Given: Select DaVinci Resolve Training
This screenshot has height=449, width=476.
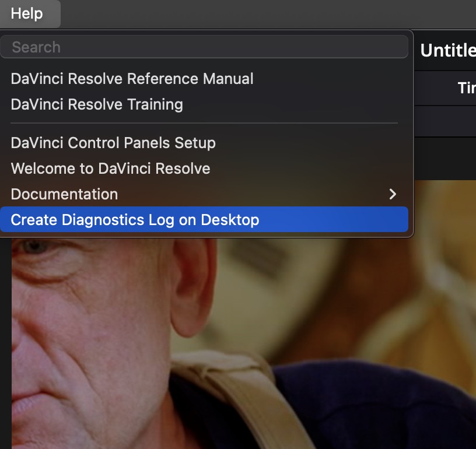Looking at the screenshot, I should click(97, 104).
